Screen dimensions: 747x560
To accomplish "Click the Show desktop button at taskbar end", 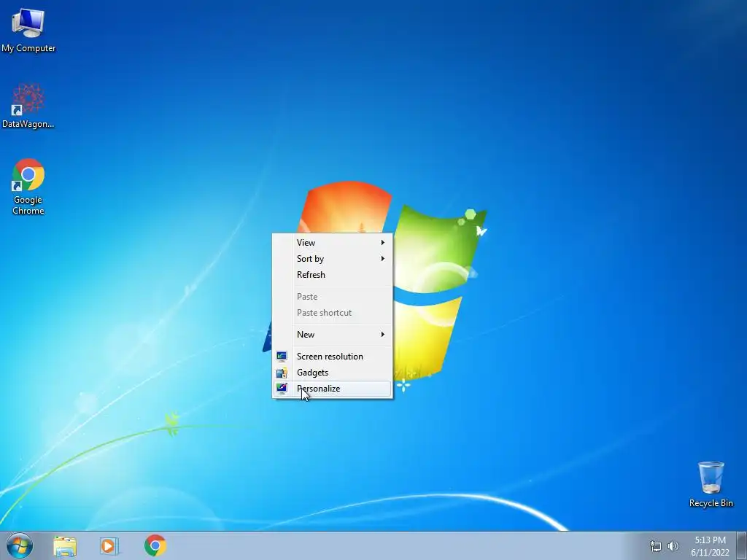I will 742,545.
